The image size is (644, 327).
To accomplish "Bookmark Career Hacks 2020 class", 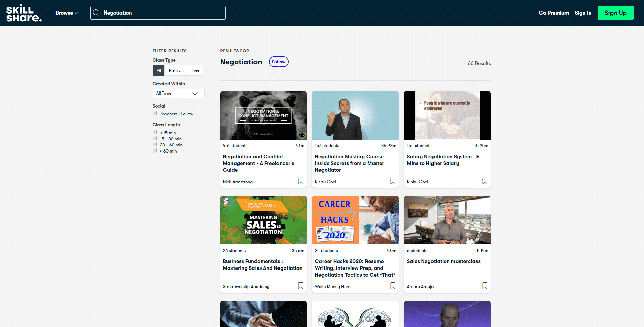I will [x=393, y=286].
